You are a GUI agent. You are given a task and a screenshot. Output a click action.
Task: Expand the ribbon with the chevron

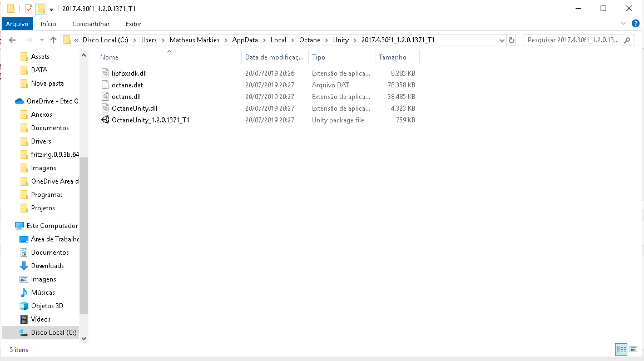(x=623, y=23)
